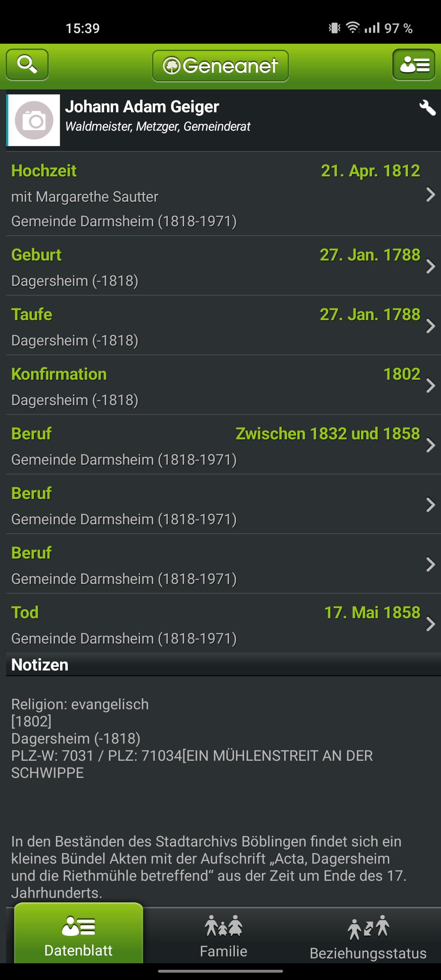Expand the Tod event chevron
This screenshot has width=441, height=980.
click(430, 624)
